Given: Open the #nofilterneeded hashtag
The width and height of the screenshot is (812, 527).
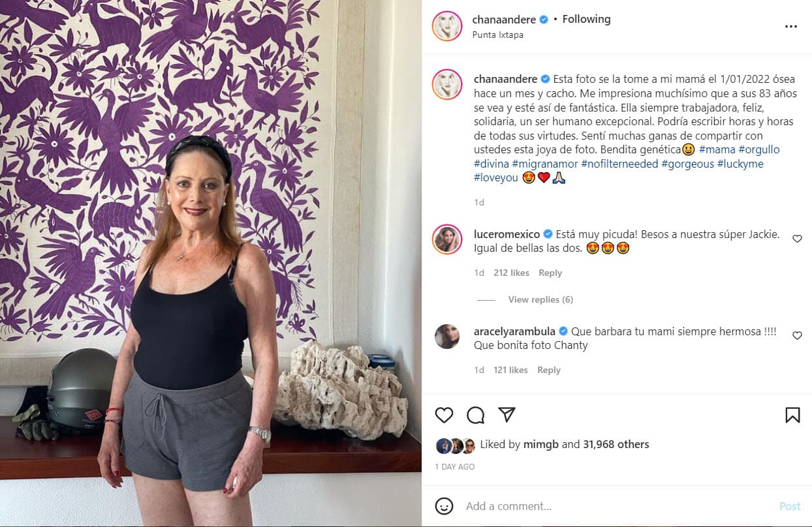Looking at the screenshot, I should [619, 164].
